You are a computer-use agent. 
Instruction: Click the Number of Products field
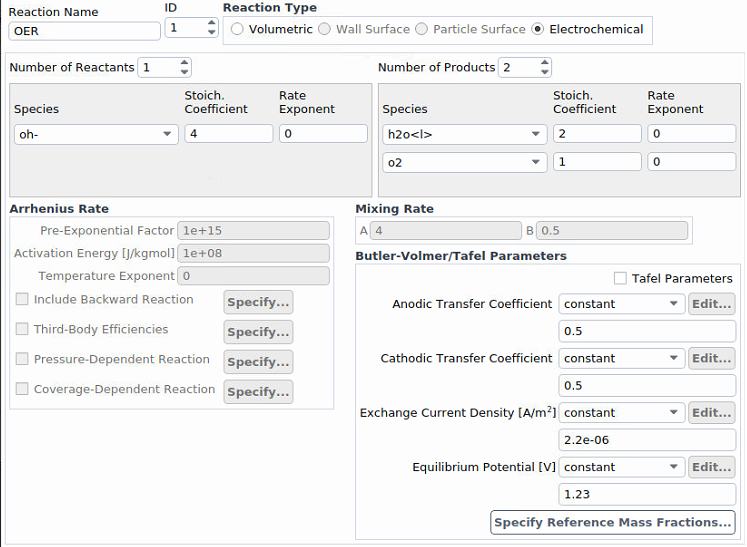524,67
